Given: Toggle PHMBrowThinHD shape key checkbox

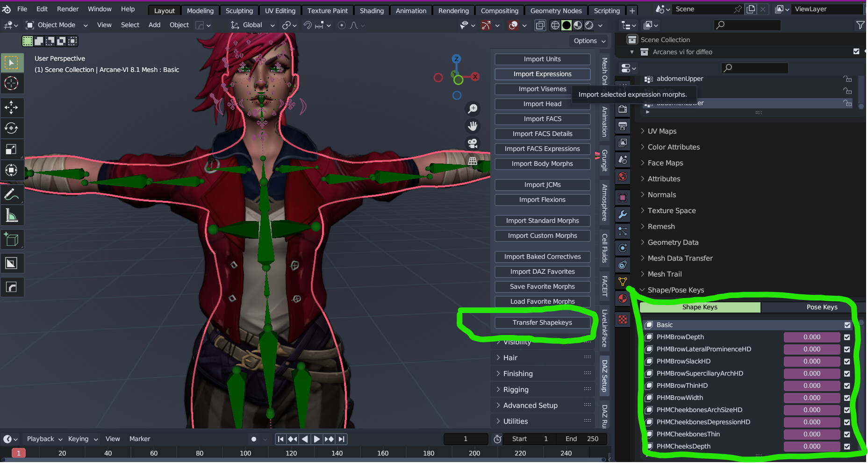Looking at the screenshot, I should click(x=847, y=386).
